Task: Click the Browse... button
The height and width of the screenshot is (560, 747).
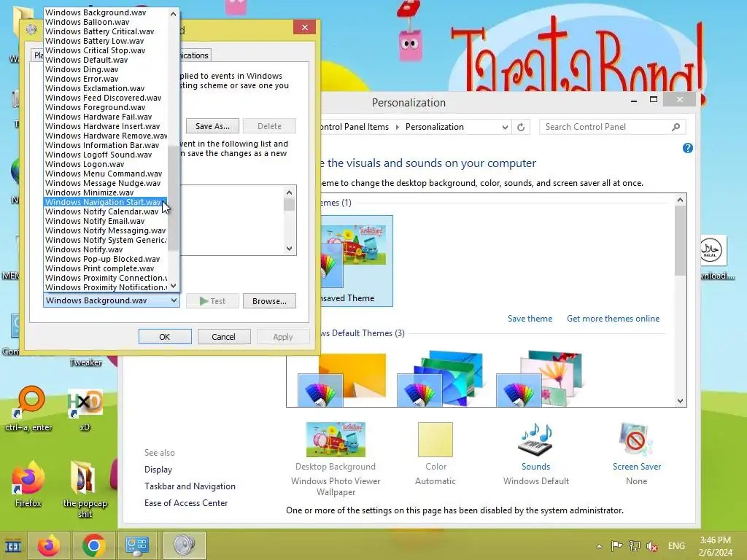Action: 269,301
